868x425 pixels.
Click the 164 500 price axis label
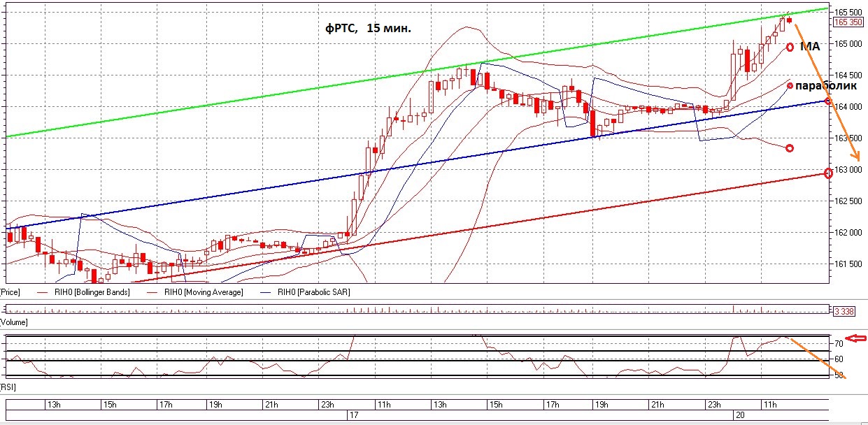[x=847, y=75]
